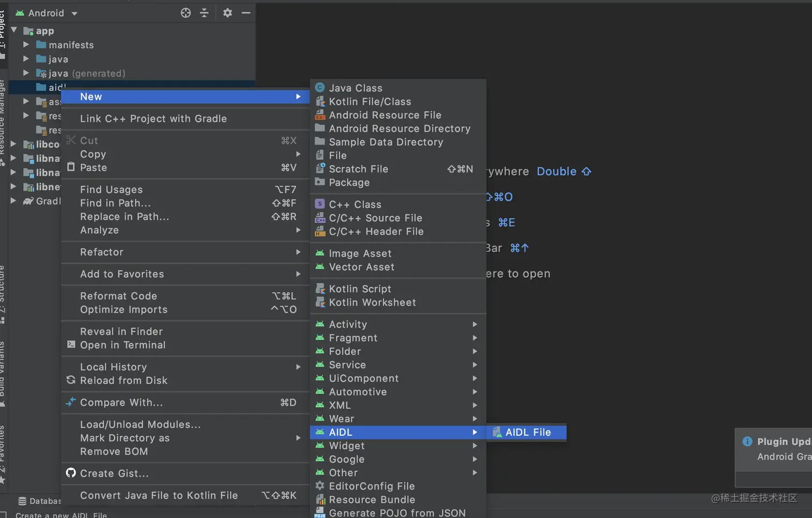Select Open in Terminal

coord(122,345)
